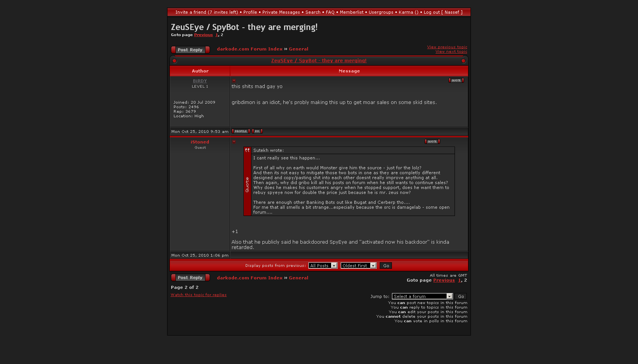Click the post marker icon on BiRDY's message
638x364 pixels.
234,80
